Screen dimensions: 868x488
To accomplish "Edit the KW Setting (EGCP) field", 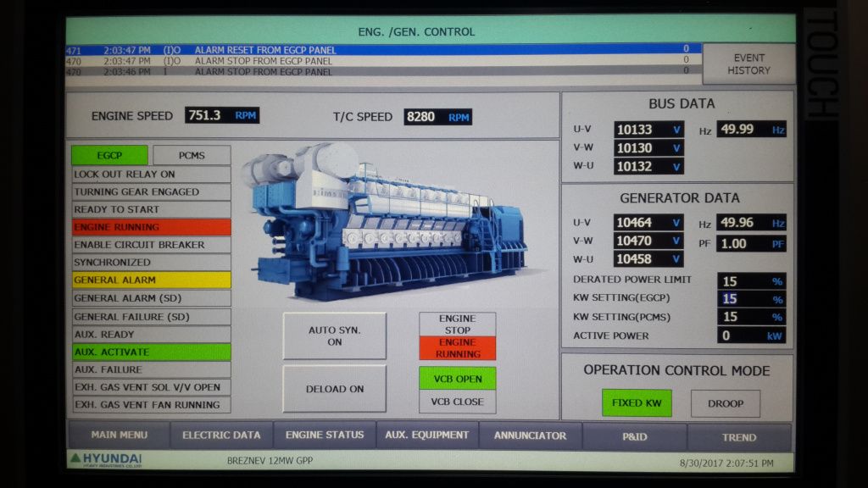I will (x=751, y=299).
